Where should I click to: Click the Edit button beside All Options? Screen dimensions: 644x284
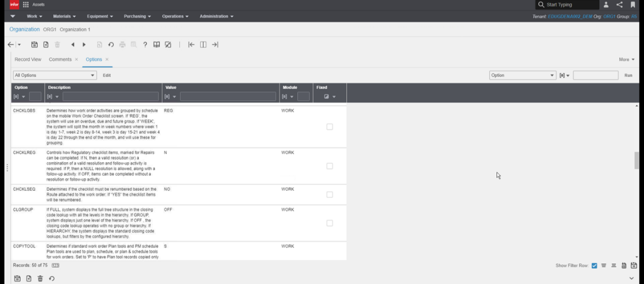point(107,75)
